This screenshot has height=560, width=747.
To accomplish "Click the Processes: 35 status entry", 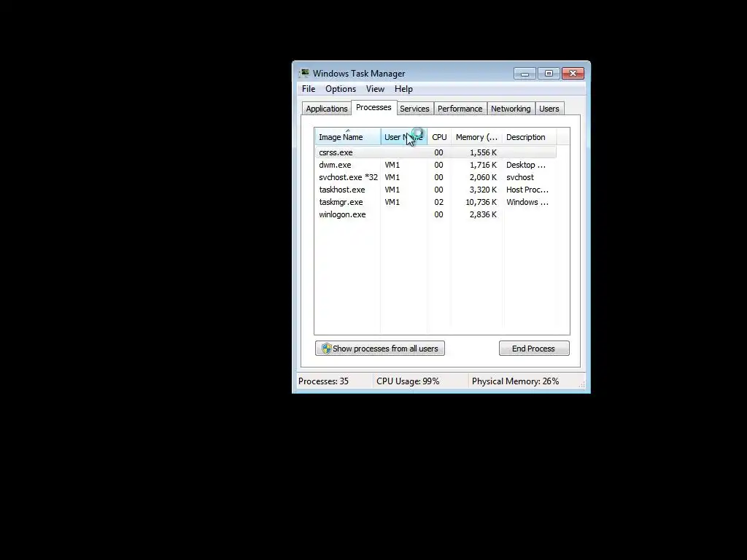I will coord(323,381).
